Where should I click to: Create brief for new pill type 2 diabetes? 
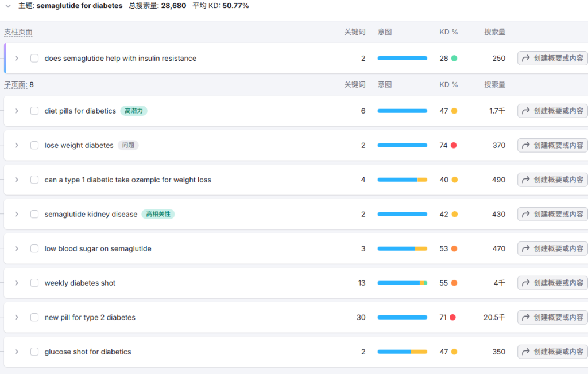[x=552, y=317]
